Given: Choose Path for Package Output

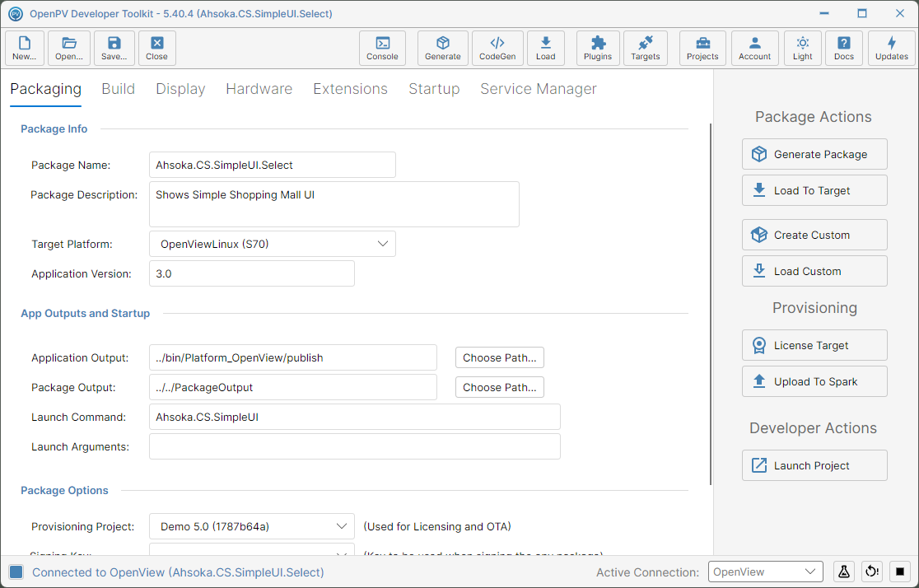Looking at the screenshot, I should pyautogui.click(x=499, y=388).
